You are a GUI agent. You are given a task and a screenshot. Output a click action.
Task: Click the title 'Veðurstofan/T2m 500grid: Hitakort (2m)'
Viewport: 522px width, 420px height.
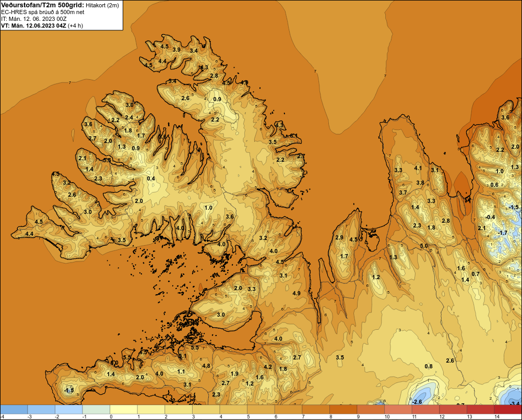tap(60, 5)
